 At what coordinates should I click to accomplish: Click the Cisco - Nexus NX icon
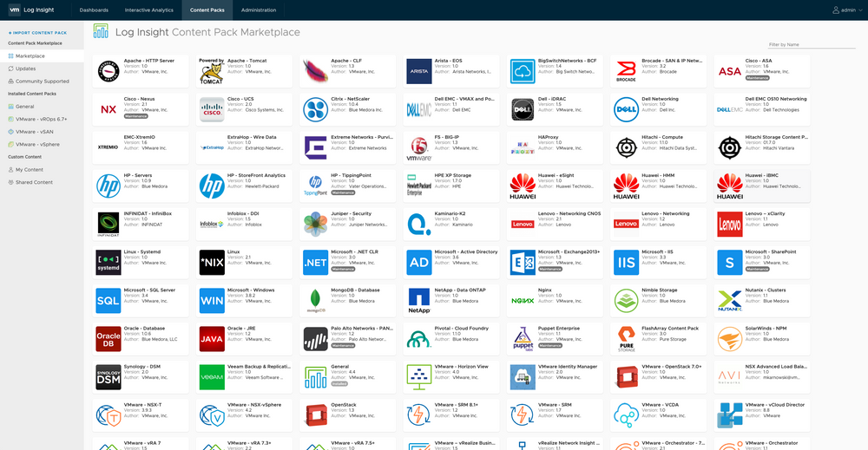pos(108,109)
